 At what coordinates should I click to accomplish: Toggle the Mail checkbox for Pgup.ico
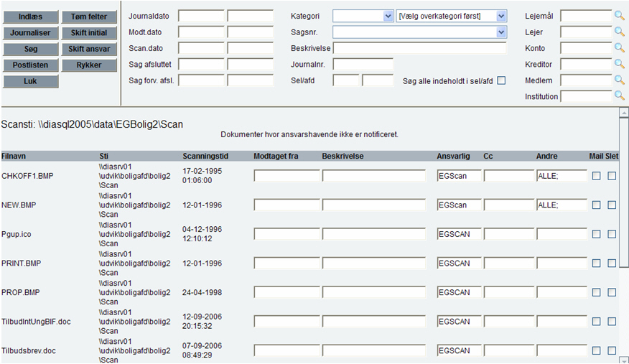pyautogui.click(x=597, y=234)
